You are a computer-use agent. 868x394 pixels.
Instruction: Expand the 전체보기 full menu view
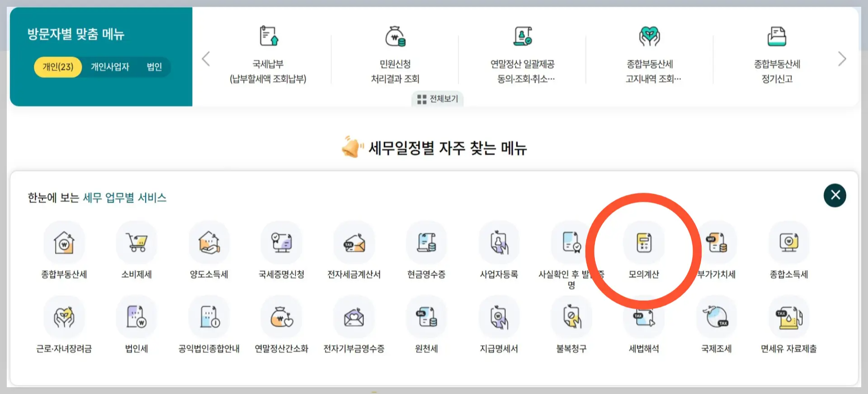(x=437, y=99)
